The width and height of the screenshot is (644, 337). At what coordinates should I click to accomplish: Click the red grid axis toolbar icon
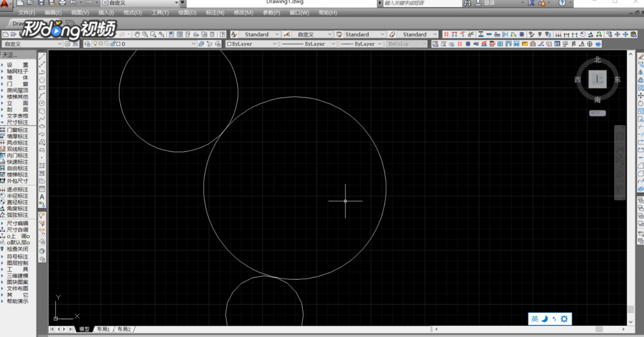(446, 34)
